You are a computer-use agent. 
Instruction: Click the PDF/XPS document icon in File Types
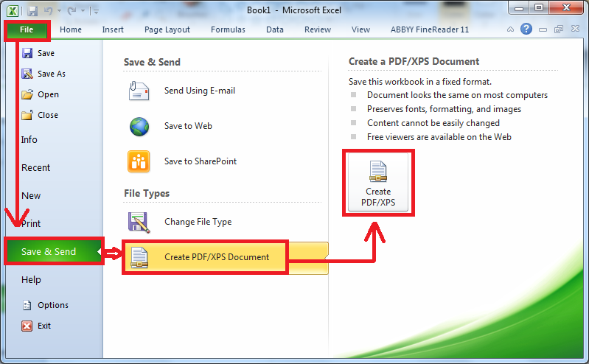pyautogui.click(x=139, y=258)
